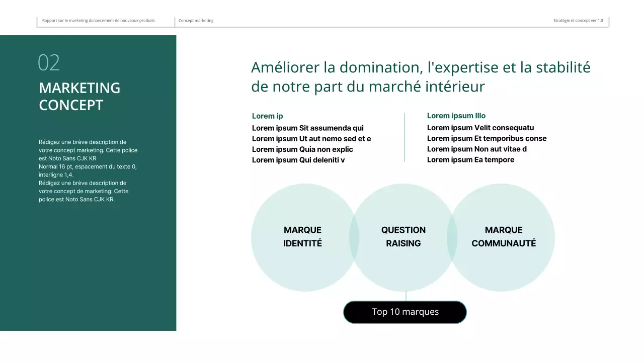This screenshot has height=362, width=644.
Task: Select the Velit consequatu list item
Action: 480,128
